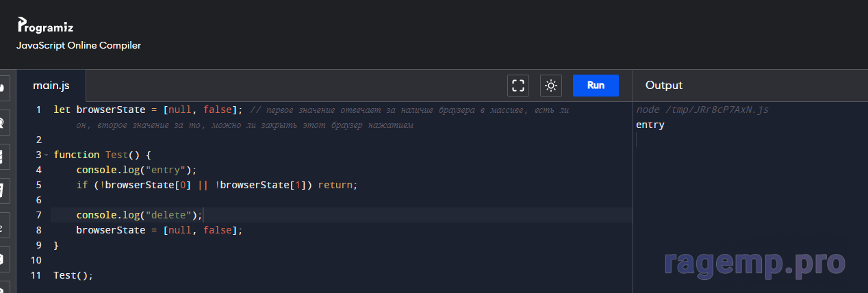Open the Output panel tab
This screenshot has width=868, height=293.
click(664, 86)
